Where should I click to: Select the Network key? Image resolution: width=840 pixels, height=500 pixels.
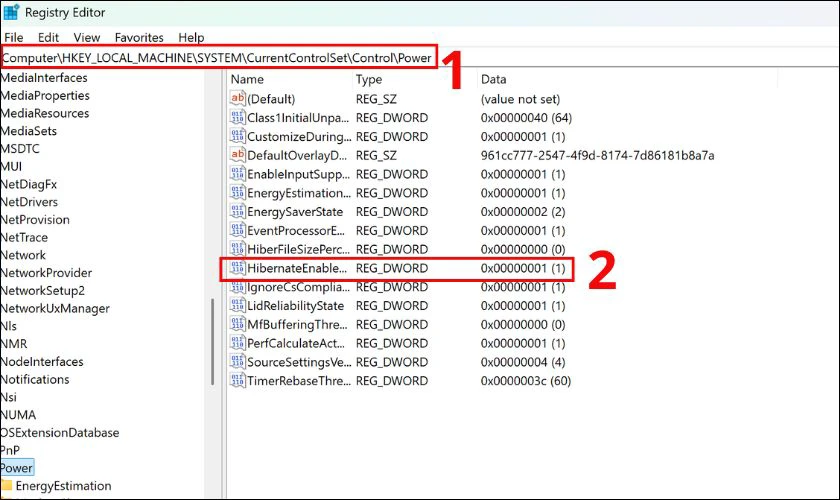23,255
